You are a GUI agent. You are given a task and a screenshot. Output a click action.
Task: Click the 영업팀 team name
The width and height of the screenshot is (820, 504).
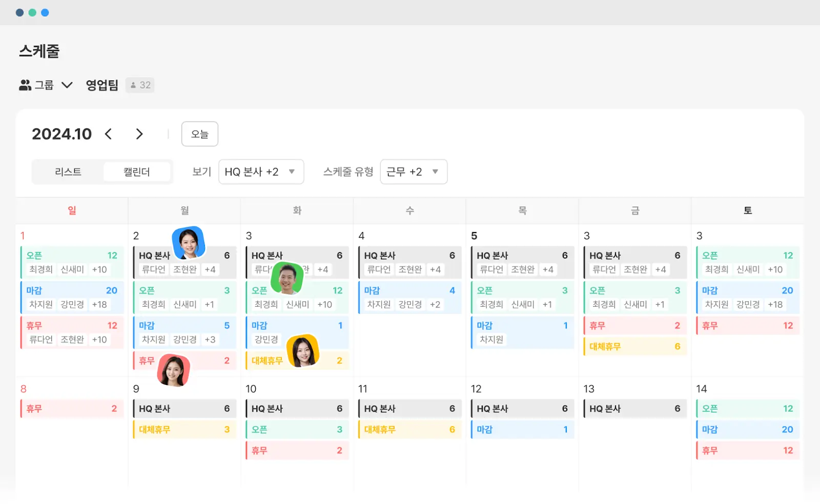[102, 85]
